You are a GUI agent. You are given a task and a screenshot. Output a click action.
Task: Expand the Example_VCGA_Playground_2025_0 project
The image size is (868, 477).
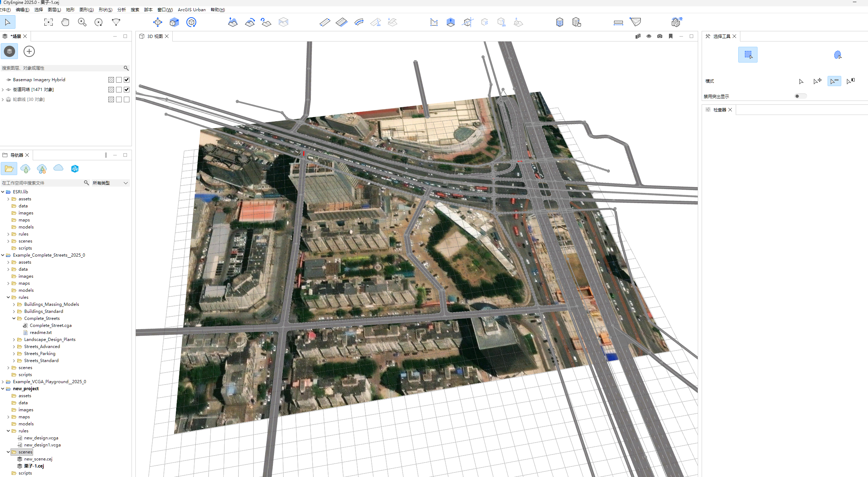coord(3,382)
